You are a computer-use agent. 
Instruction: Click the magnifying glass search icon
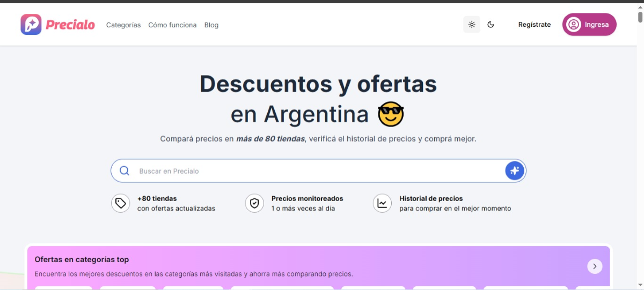point(125,171)
